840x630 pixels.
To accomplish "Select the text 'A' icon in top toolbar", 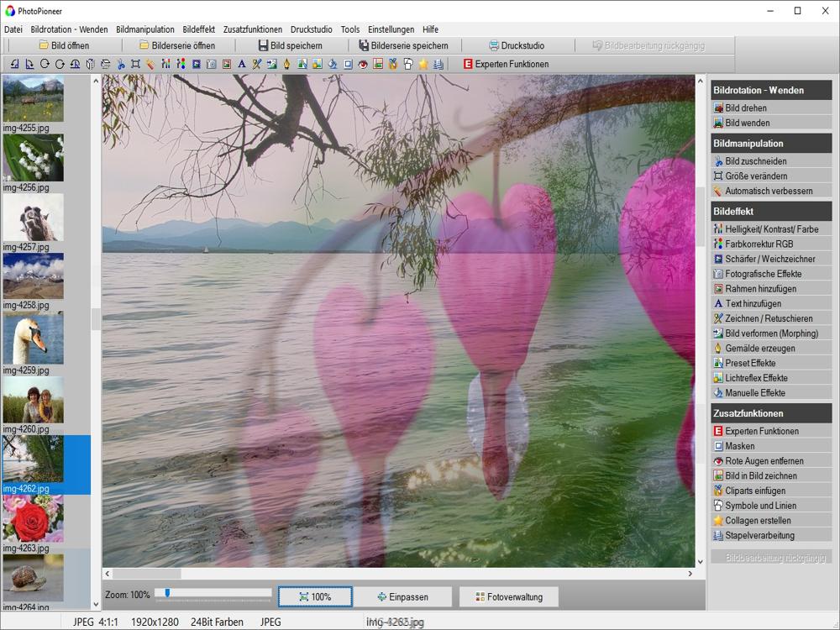I will (242, 64).
